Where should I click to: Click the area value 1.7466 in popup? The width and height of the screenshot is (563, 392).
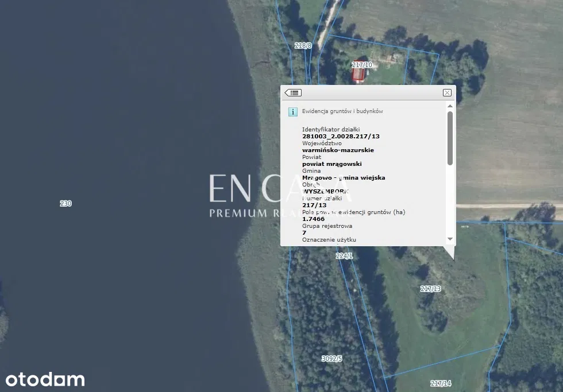tap(314, 219)
